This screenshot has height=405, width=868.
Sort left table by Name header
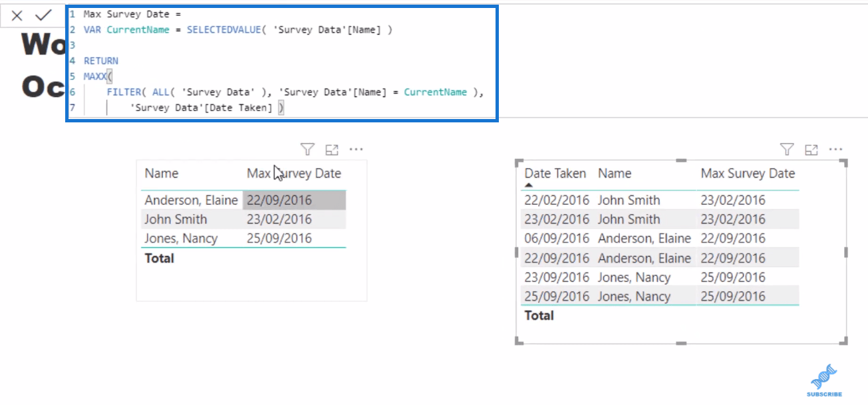click(x=162, y=174)
